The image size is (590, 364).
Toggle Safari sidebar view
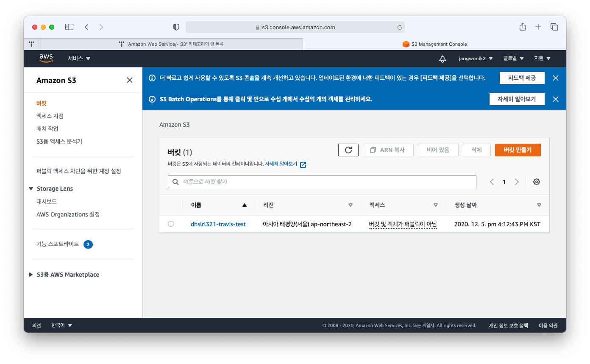tap(69, 27)
